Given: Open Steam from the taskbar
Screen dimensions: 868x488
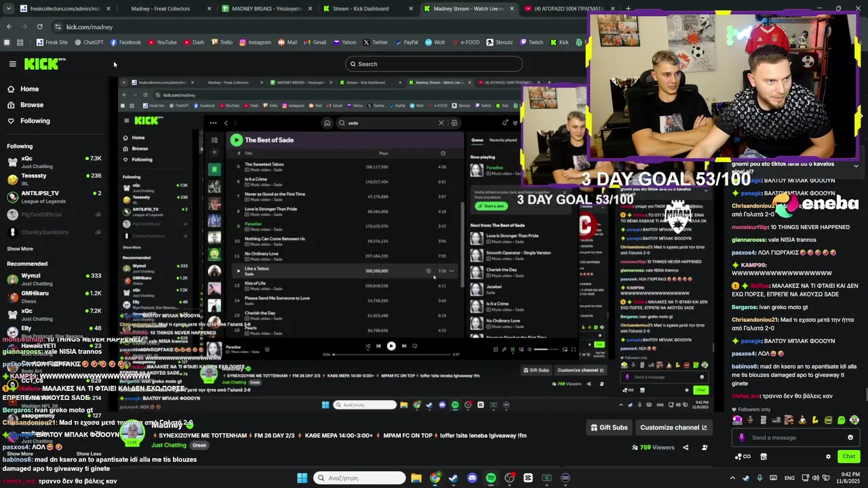Looking at the screenshot, I should [454, 478].
